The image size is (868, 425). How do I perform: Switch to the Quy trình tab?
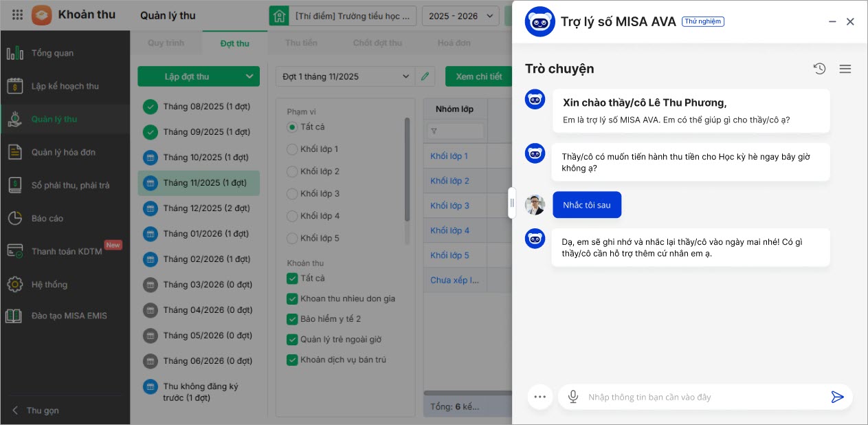[166, 43]
